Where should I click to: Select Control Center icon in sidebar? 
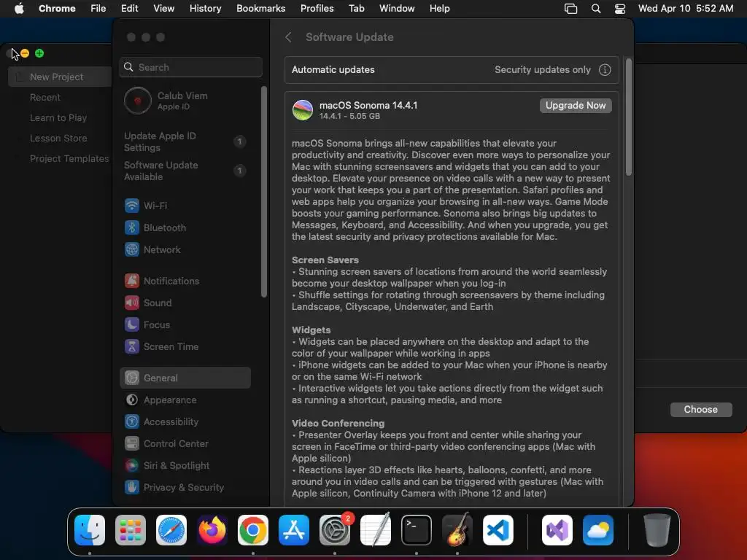(132, 444)
